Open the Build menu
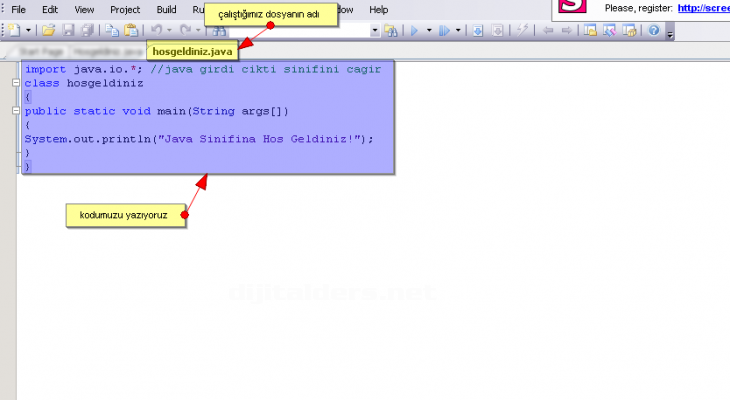 coord(166,9)
